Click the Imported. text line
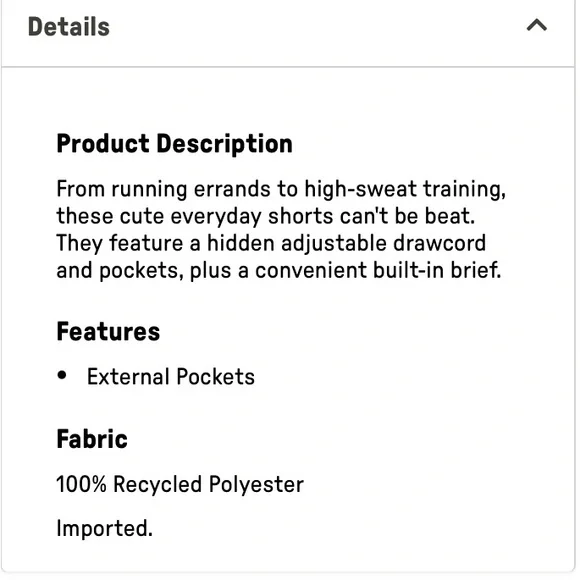This screenshot has height=580, width=580. 105,528
